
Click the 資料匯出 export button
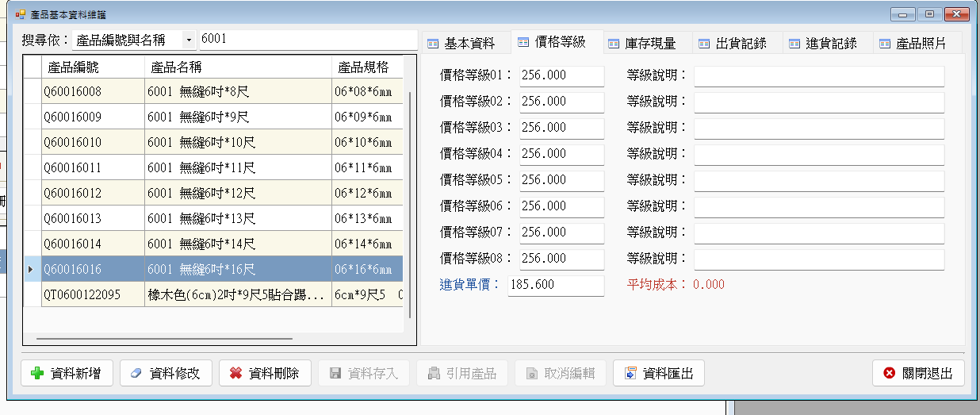click(x=659, y=373)
